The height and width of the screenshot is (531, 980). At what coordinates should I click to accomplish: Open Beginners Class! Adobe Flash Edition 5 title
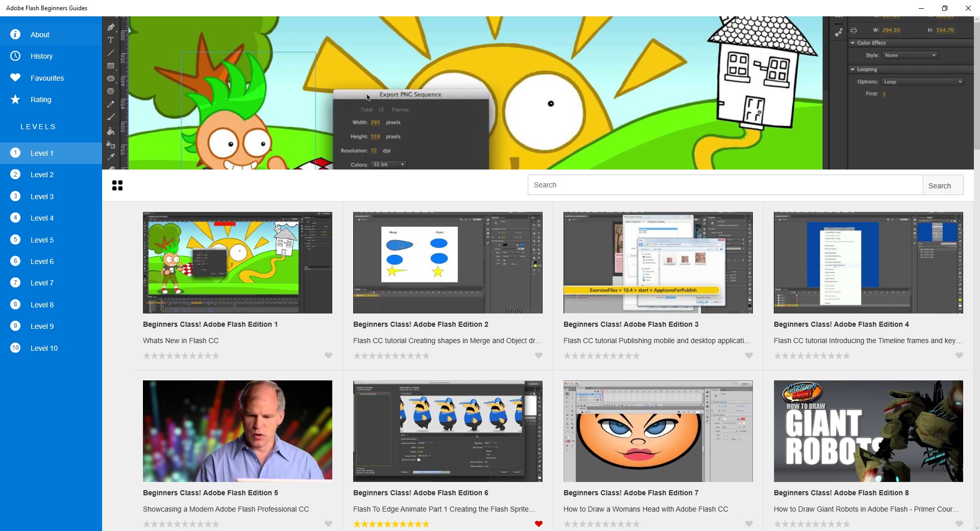[x=210, y=493]
